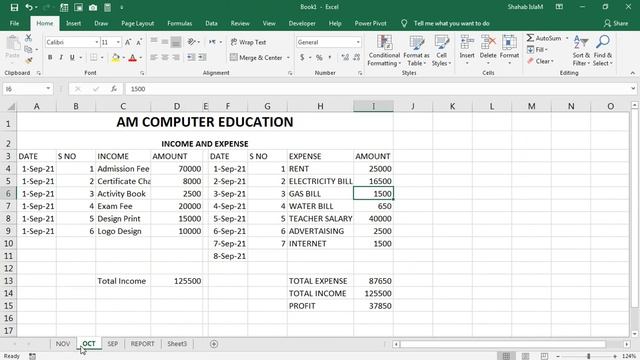Open the General number format dropdown
This screenshot has height=360, width=640.
pos(358,42)
